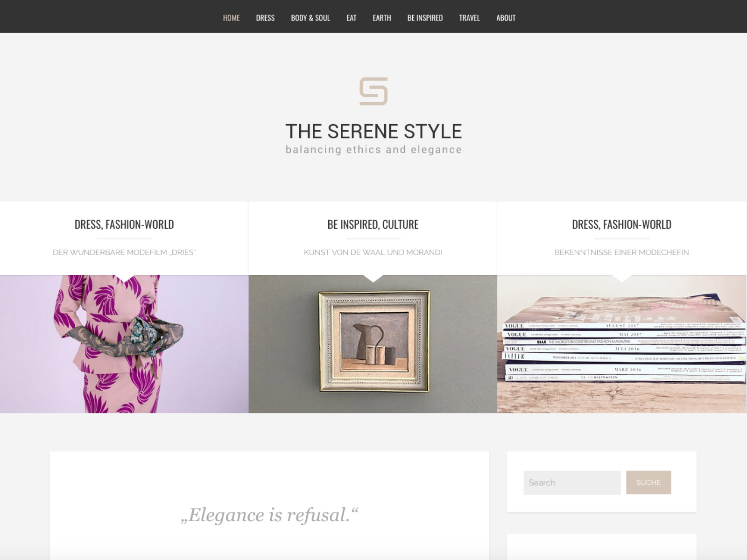The image size is (747, 560).
Task: Navigate to BE INSPIRED menu
Action: (425, 18)
